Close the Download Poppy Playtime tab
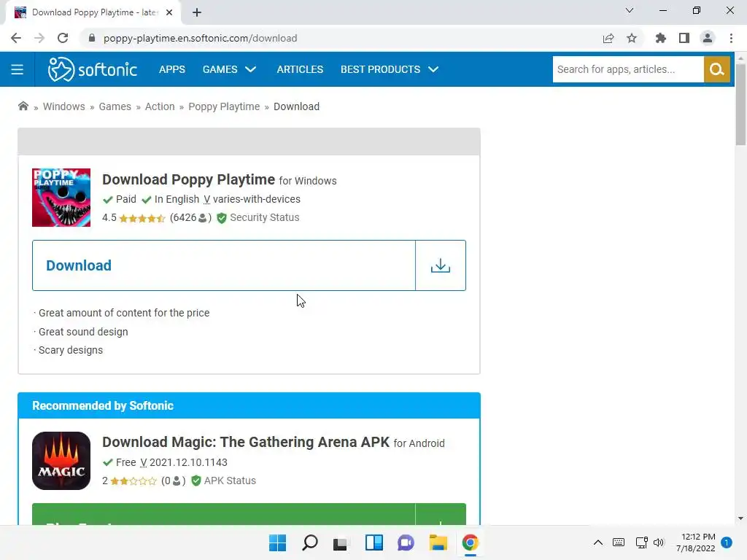747x560 pixels. (169, 12)
